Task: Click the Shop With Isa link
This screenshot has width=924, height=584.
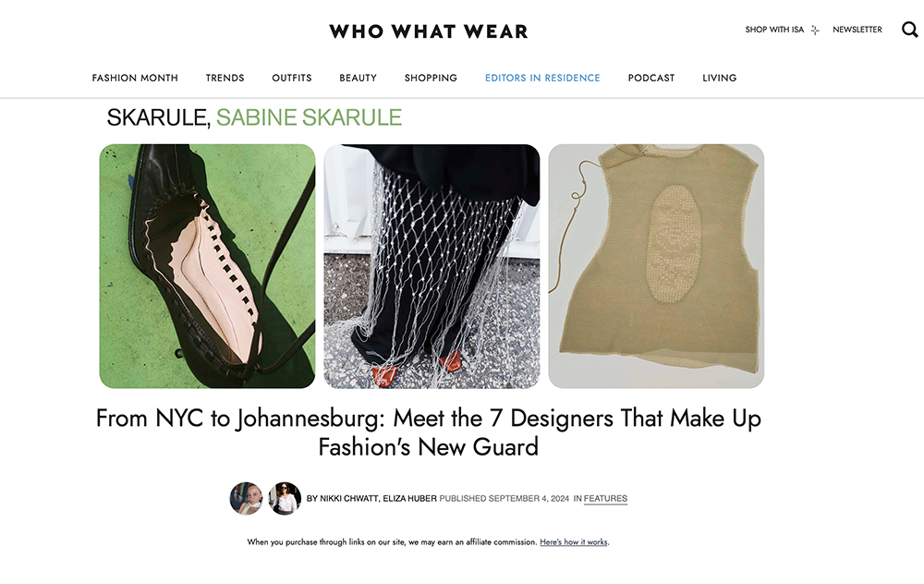Action: pyautogui.click(x=774, y=30)
